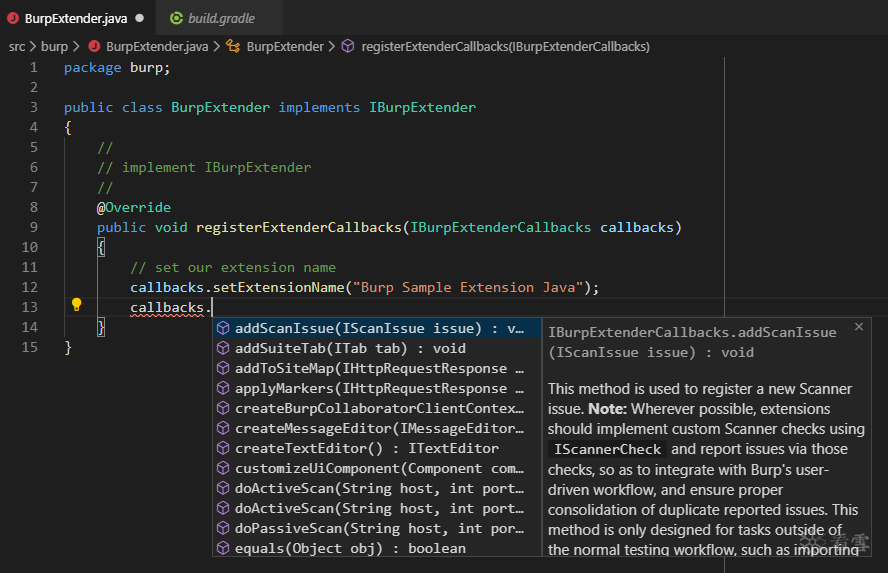Viewport: 888px width, 573px height.
Task: Open the burp folder breadcrumb
Action: coord(54,46)
